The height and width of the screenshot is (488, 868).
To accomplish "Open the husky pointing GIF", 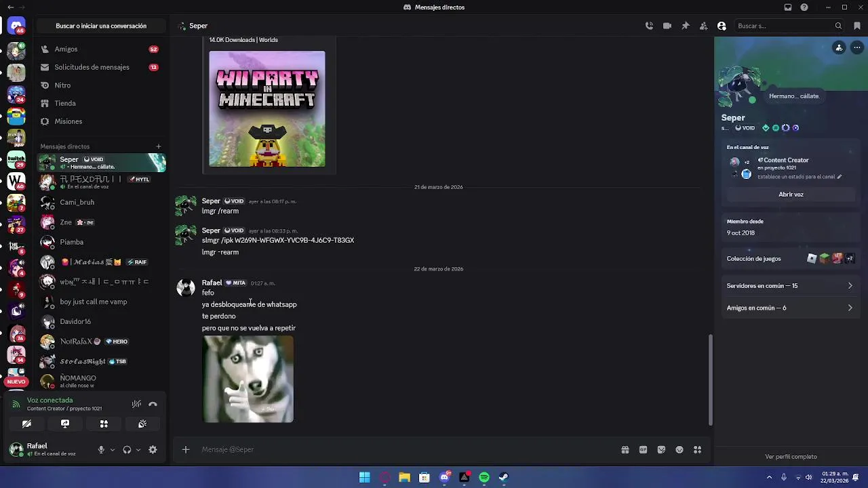I will point(248,379).
